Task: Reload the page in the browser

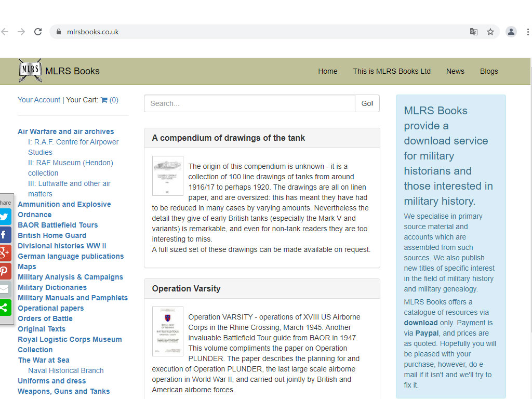Action: click(x=38, y=32)
